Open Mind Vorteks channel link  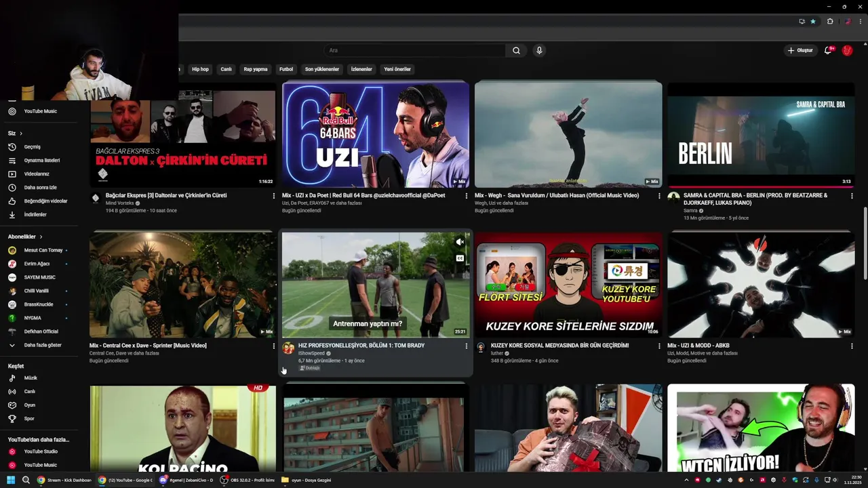120,203
